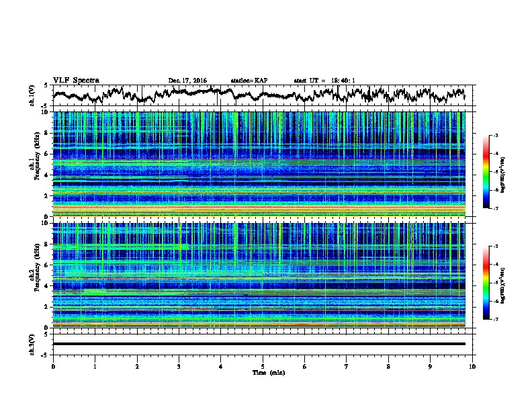
Task: Click the "Time (min)" axis label
Action: click(269, 373)
